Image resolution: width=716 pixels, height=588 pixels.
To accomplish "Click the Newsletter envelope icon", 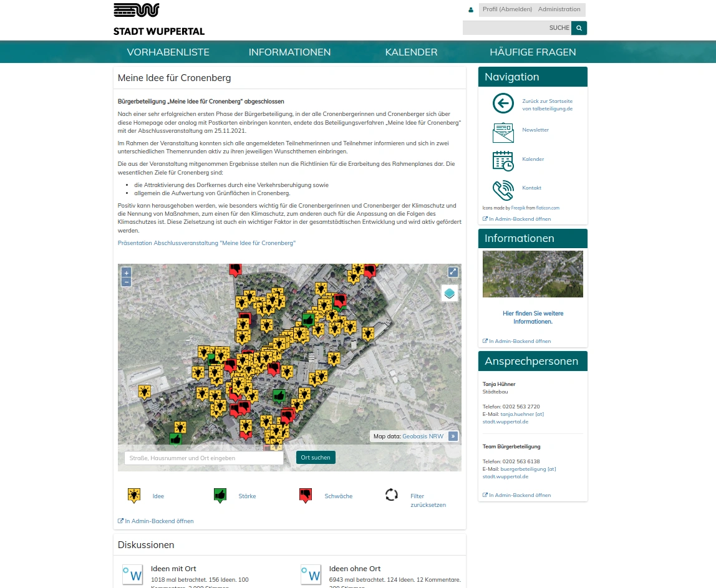I will tap(503, 132).
